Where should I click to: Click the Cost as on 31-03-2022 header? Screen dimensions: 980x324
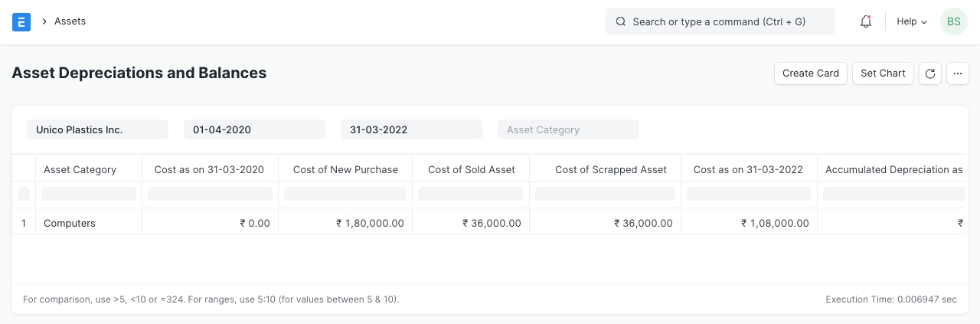(748, 169)
